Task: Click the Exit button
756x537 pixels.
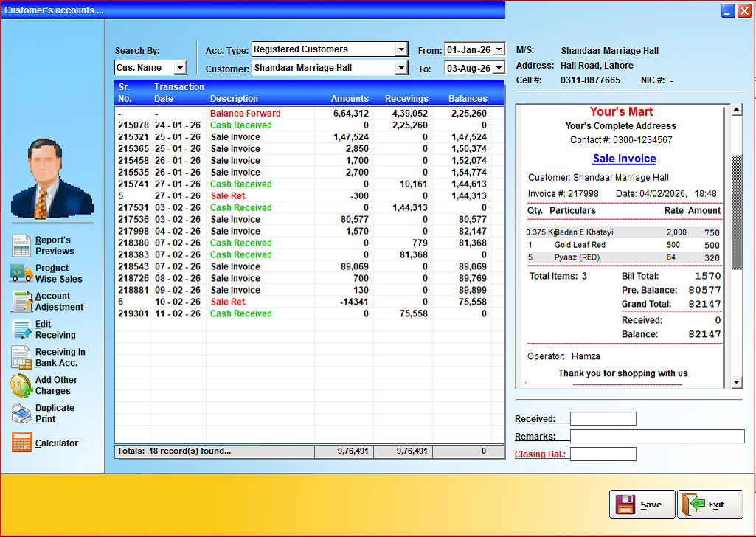Action: (x=710, y=505)
